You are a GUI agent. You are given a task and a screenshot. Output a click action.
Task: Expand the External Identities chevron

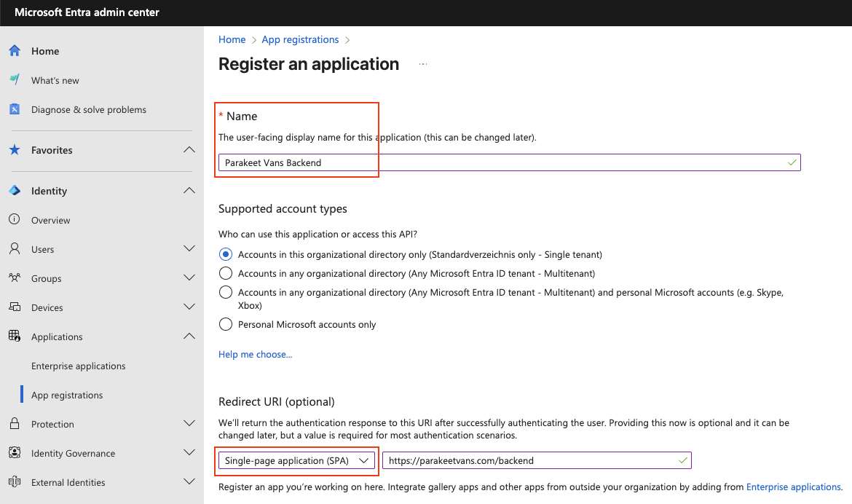tap(189, 481)
